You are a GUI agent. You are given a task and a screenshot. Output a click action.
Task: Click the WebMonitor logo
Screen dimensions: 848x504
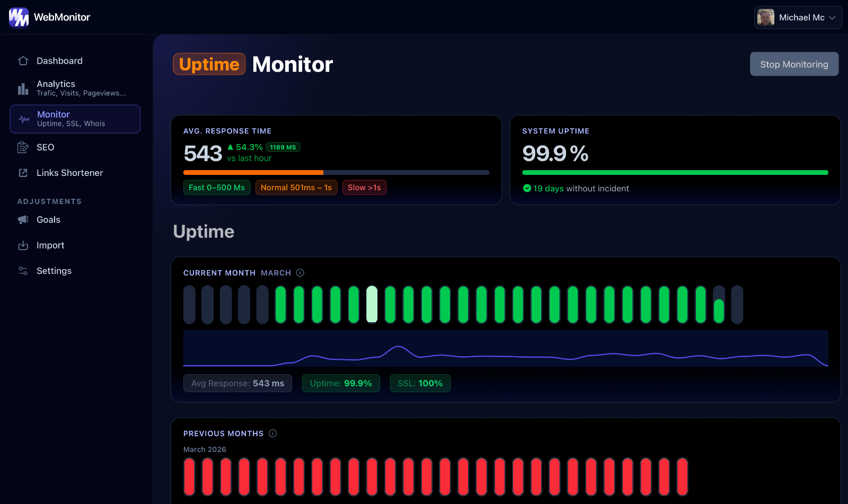pos(49,17)
